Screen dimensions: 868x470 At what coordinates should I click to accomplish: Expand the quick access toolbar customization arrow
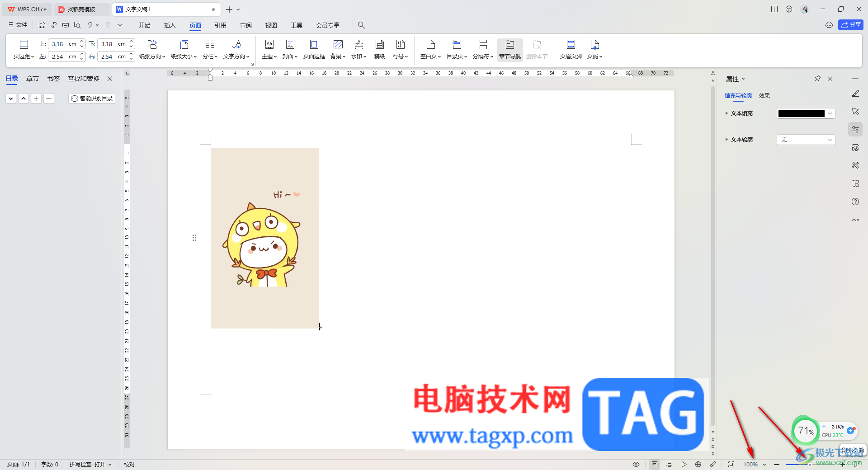pyautogui.click(x=120, y=25)
